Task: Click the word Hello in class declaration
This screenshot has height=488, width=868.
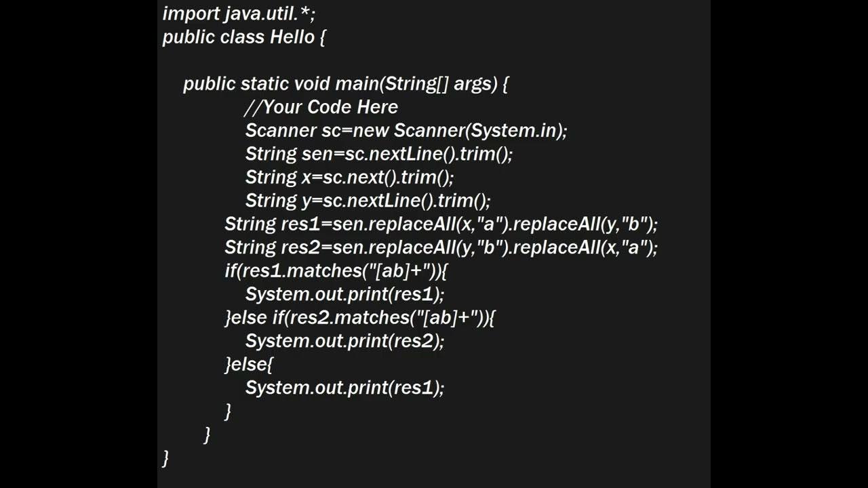Action: tap(292, 36)
